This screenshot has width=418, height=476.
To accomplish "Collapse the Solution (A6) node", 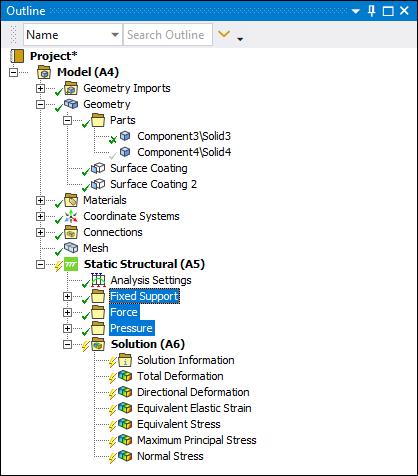I will click(67, 344).
